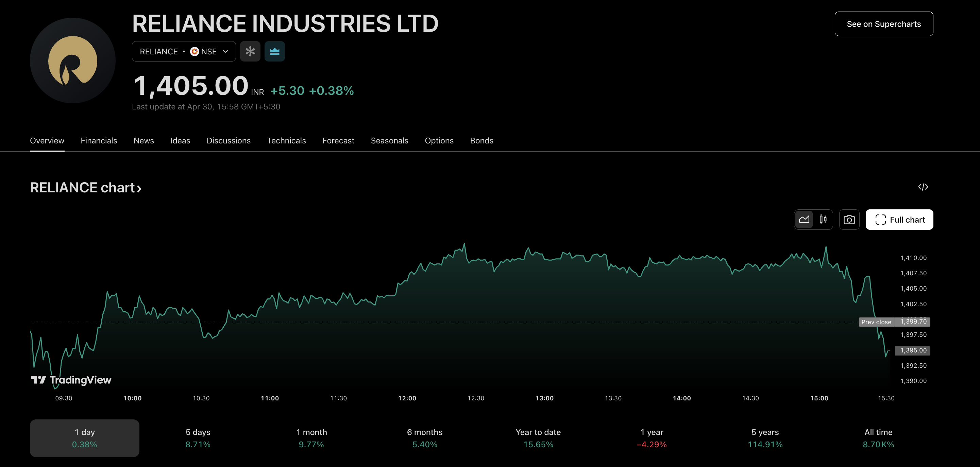Screen dimensions: 980x467
Task: Click the TradingView logo on chart
Action: coord(71,380)
